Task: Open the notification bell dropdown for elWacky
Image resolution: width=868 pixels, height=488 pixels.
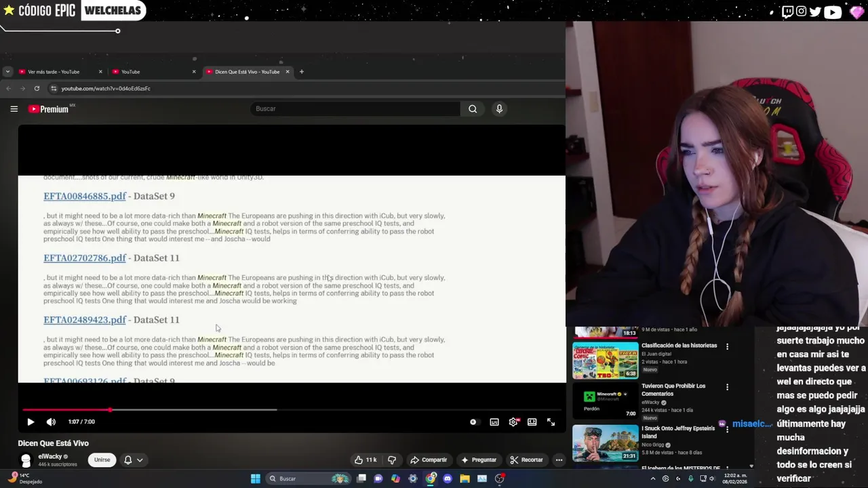Action: (x=133, y=460)
